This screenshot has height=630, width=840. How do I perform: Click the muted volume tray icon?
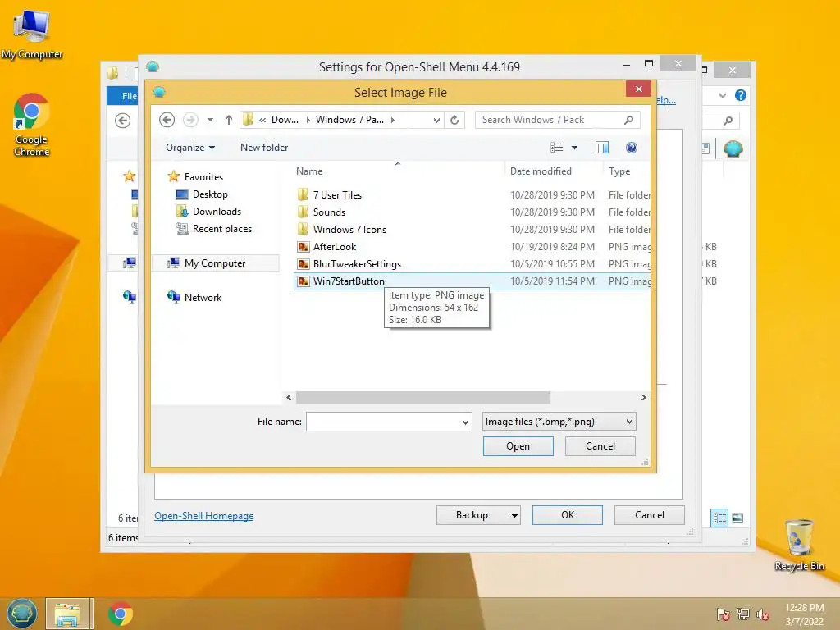[763, 614]
